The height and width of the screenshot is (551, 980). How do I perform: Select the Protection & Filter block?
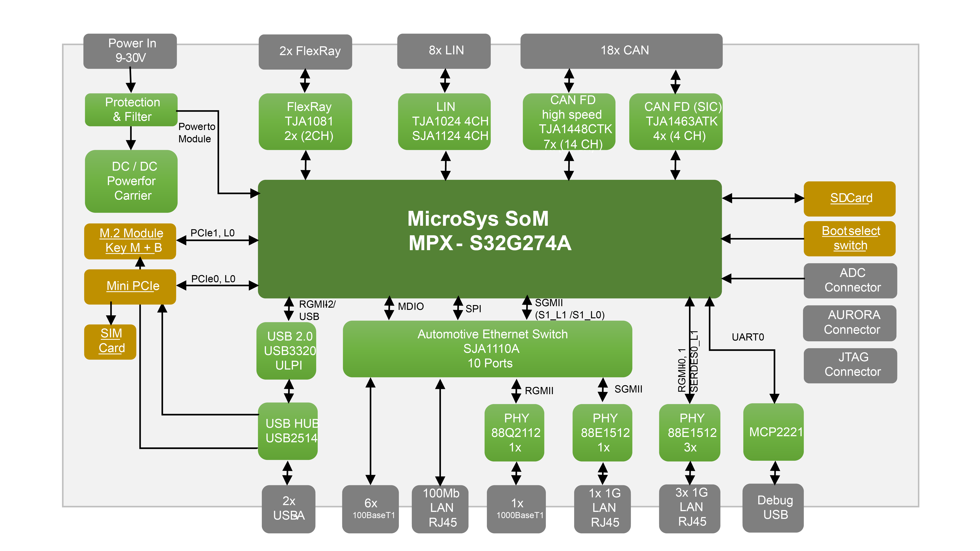point(131,109)
